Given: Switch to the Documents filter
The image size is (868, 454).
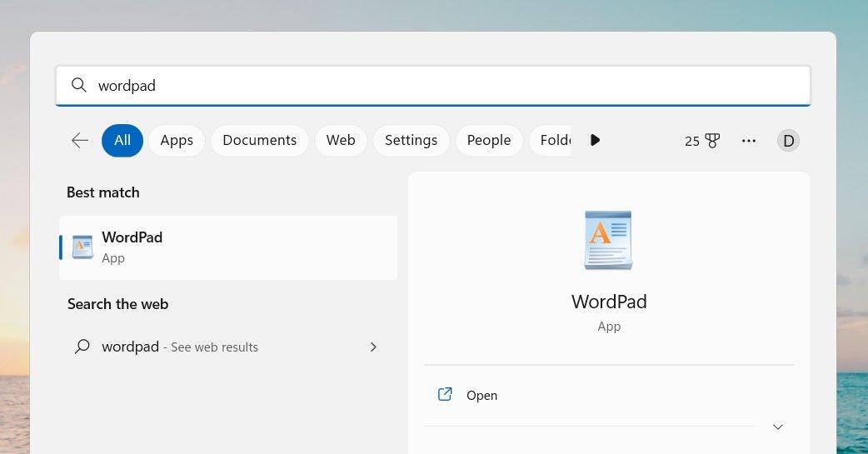Looking at the screenshot, I should (x=260, y=140).
